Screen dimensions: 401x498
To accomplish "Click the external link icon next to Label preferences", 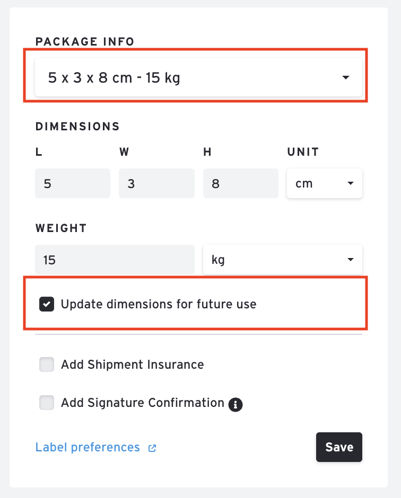I will point(152,448).
